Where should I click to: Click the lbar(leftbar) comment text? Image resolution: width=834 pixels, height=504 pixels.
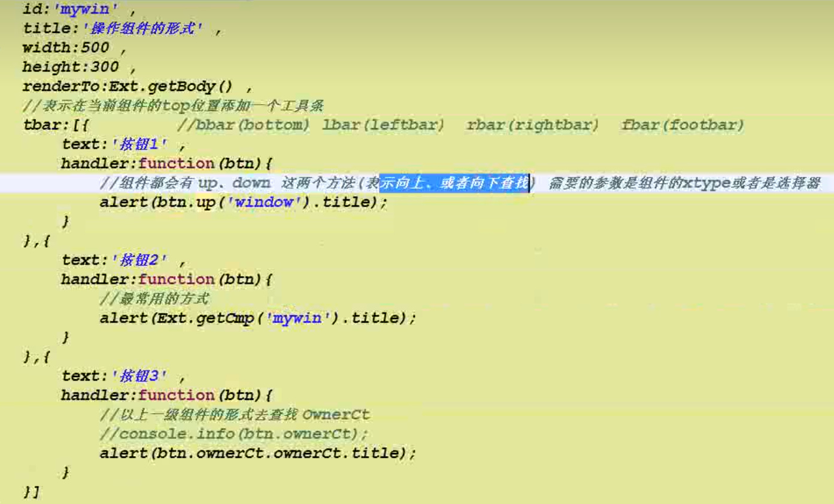(384, 125)
